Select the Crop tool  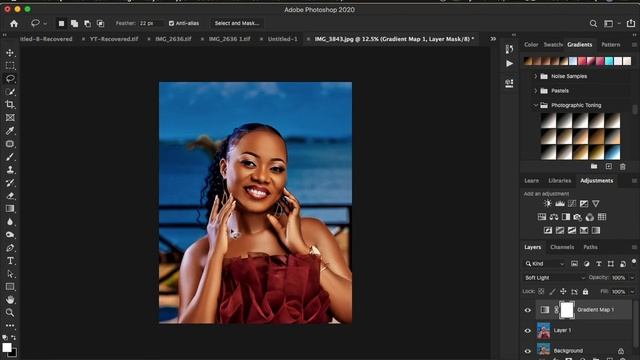click(x=10, y=104)
